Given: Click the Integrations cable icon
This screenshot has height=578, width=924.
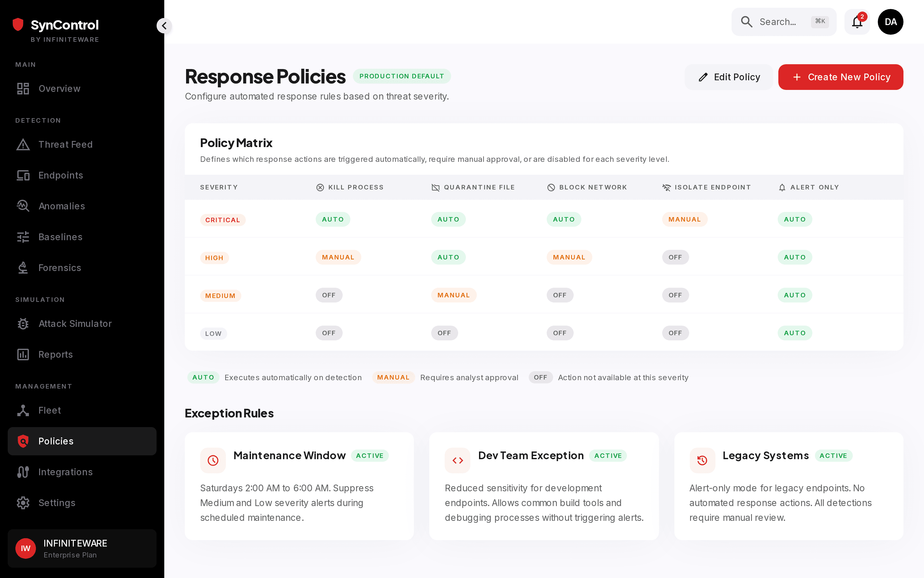Looking at the screenshot, I should 23,472.
